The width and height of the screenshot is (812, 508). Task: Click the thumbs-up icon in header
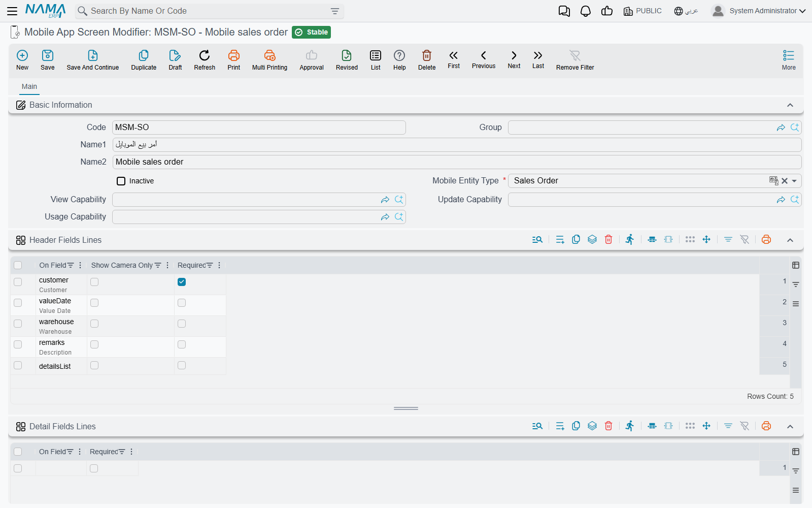[x=607, y=11]
